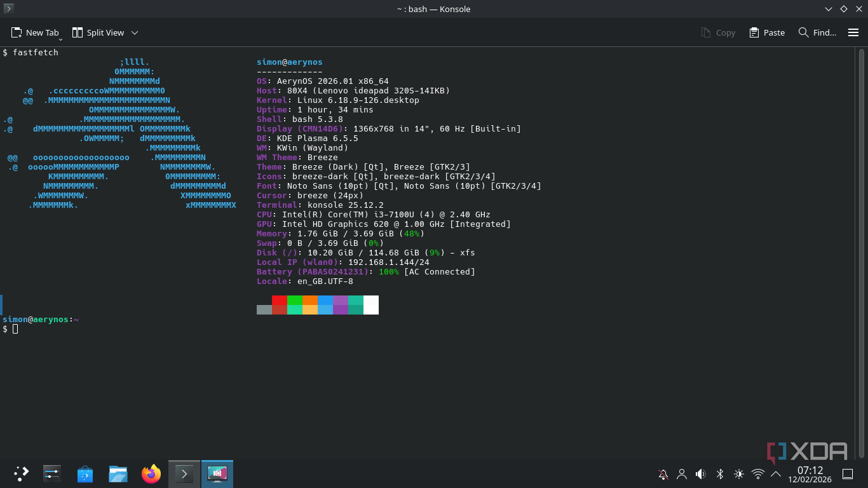This screenshot has width=868, height=488.
Task: Open the Konsole hamburger menu
Action: pos(853,32)
